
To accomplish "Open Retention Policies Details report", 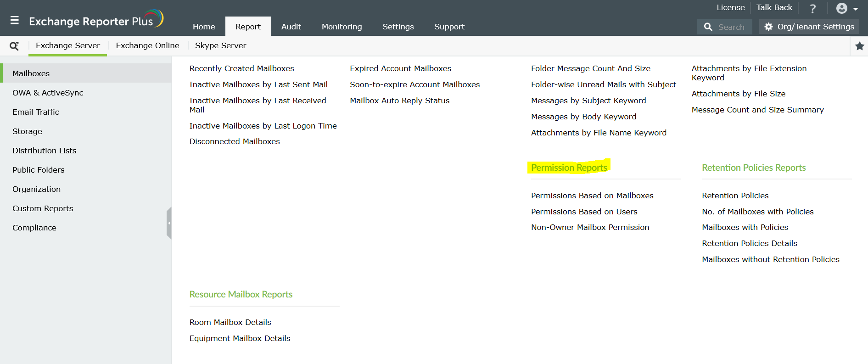I will [750, 243].
